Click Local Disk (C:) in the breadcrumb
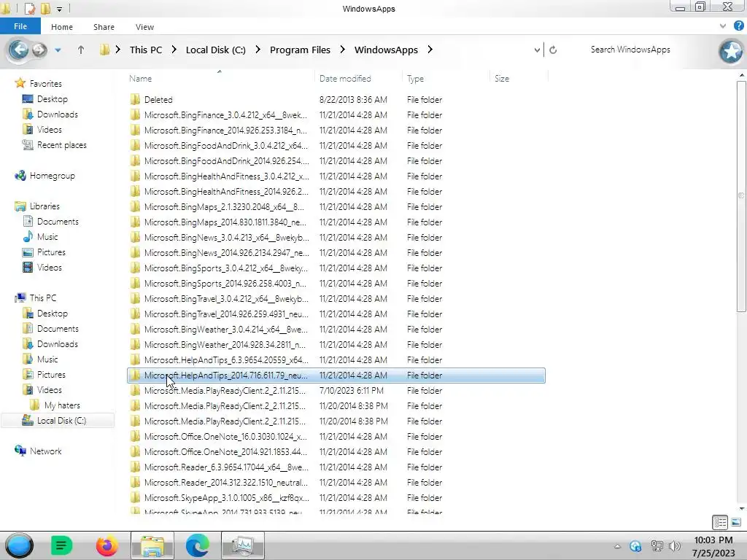The width and height of the screenshot is (747, 560). 216,50
